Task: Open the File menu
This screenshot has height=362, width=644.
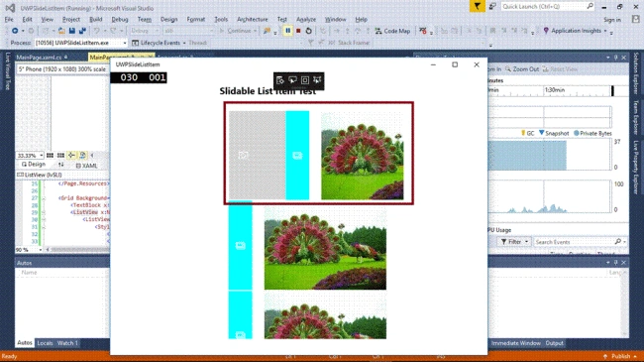Action: tap(9, 19)
